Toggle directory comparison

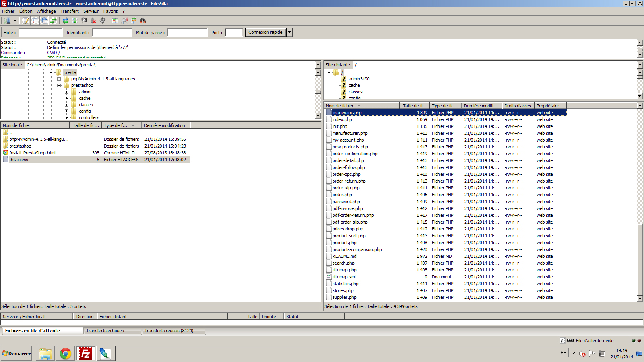[x=124, y=21]
